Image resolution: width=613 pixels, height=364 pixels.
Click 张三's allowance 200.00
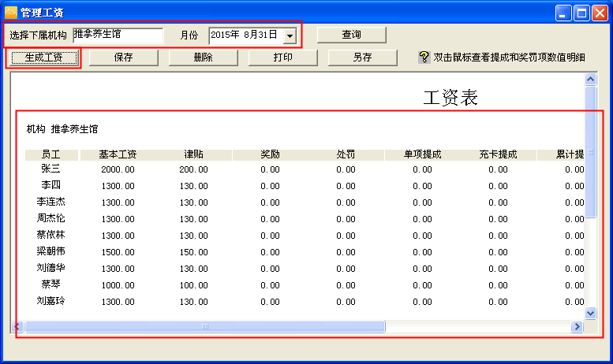coord(193,170)
